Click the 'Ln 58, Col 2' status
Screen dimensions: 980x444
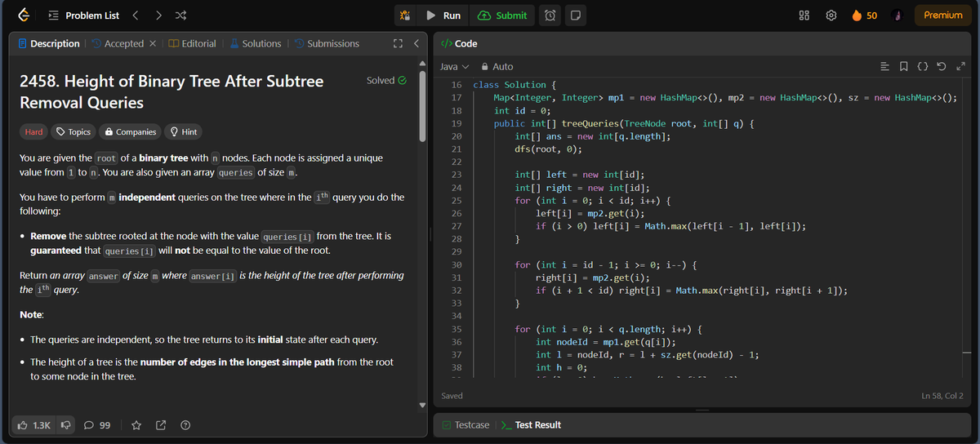pos(942,396)
